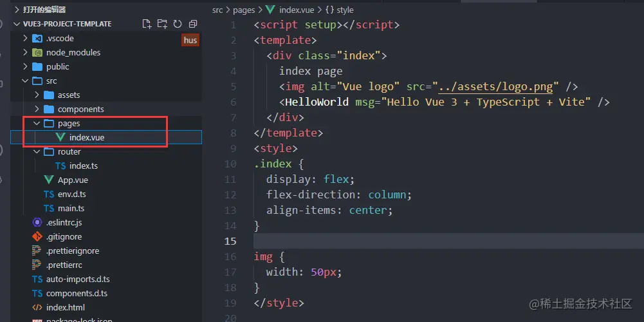Refresh the explorer file tree
The image size is (644, 322).
click(178, 24)
